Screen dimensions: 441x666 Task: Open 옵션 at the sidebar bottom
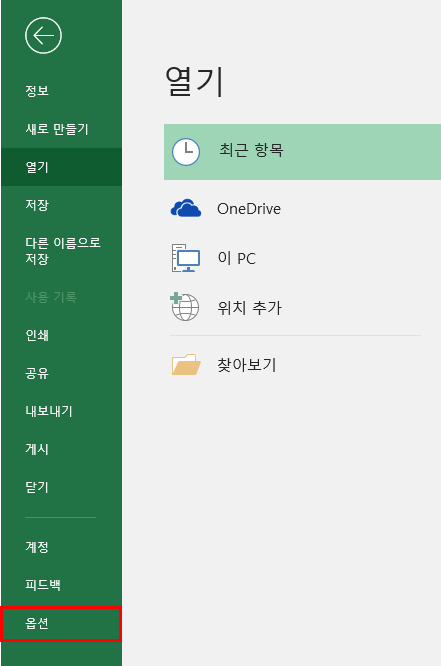click(61, 624)
